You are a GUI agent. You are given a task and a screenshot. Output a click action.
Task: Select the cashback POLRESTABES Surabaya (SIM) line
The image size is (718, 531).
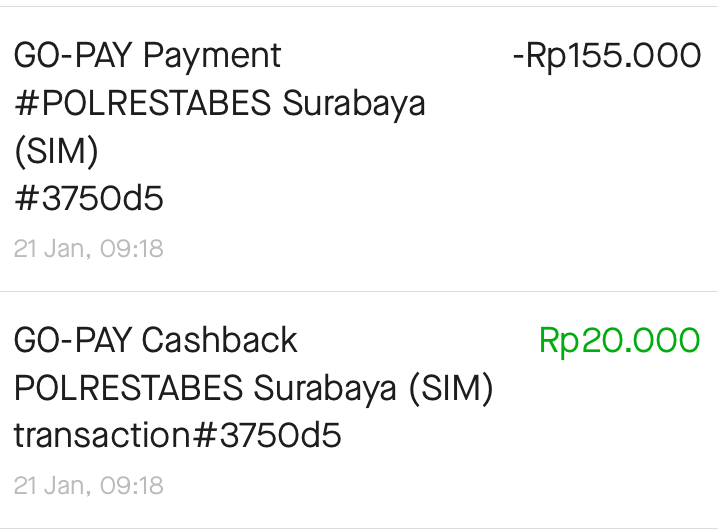253,389
